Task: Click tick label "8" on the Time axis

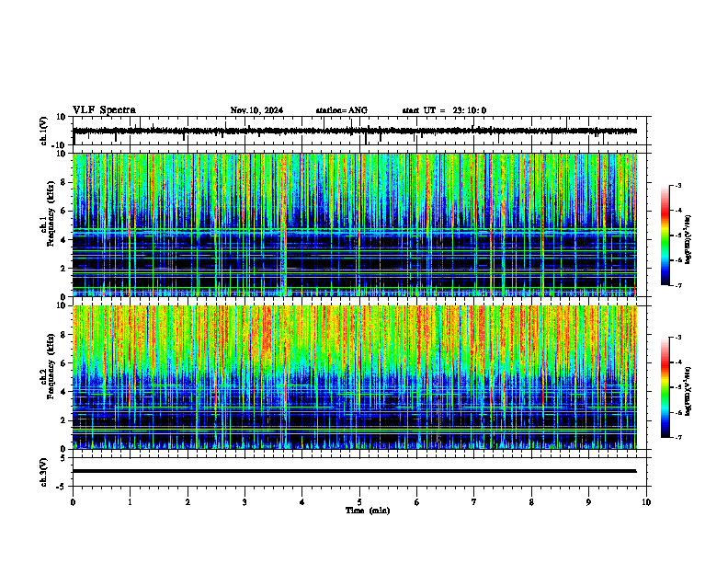Action: click(531, 502)
